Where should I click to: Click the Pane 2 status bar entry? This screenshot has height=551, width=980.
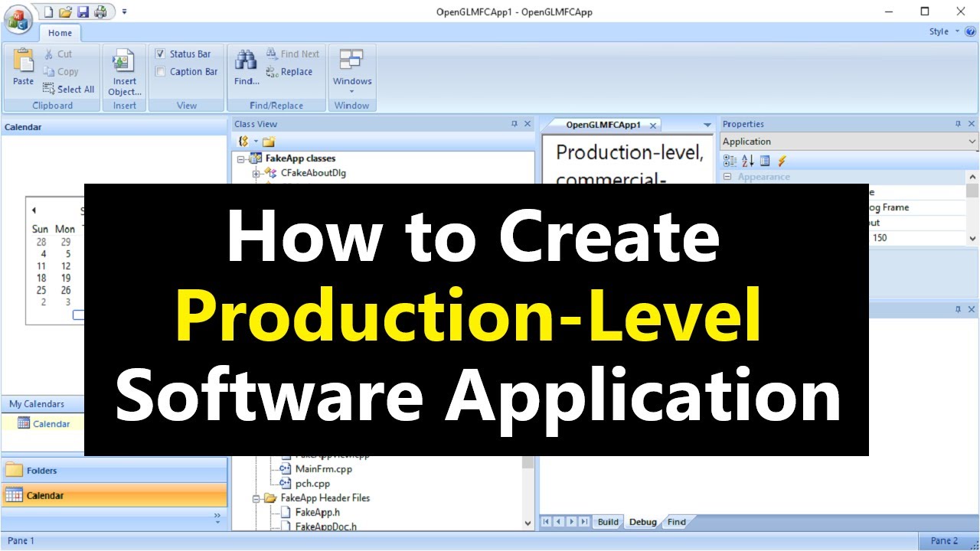[x=944, y=540]
